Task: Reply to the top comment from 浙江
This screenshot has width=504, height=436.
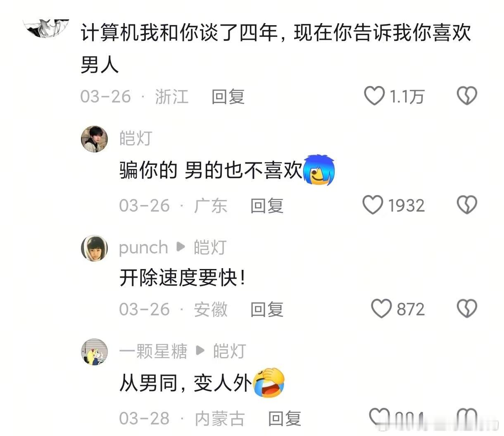Action: [228, 97]
